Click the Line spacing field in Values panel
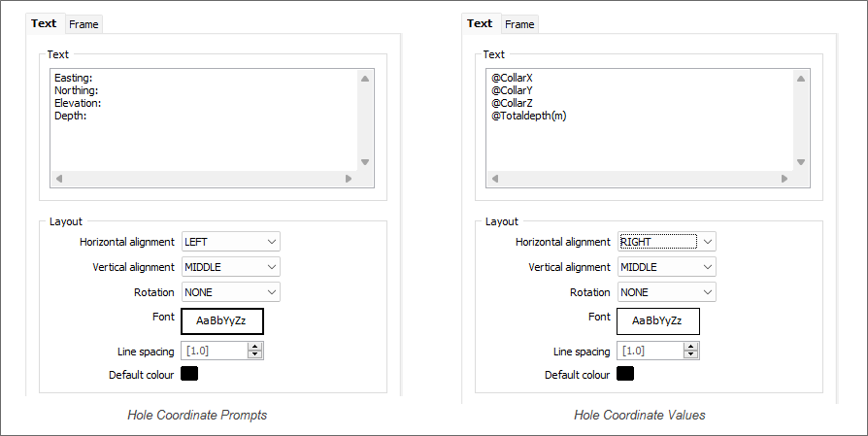Viewport: 868px width, 436px height. pyautogui.click(x=651, y=351)
